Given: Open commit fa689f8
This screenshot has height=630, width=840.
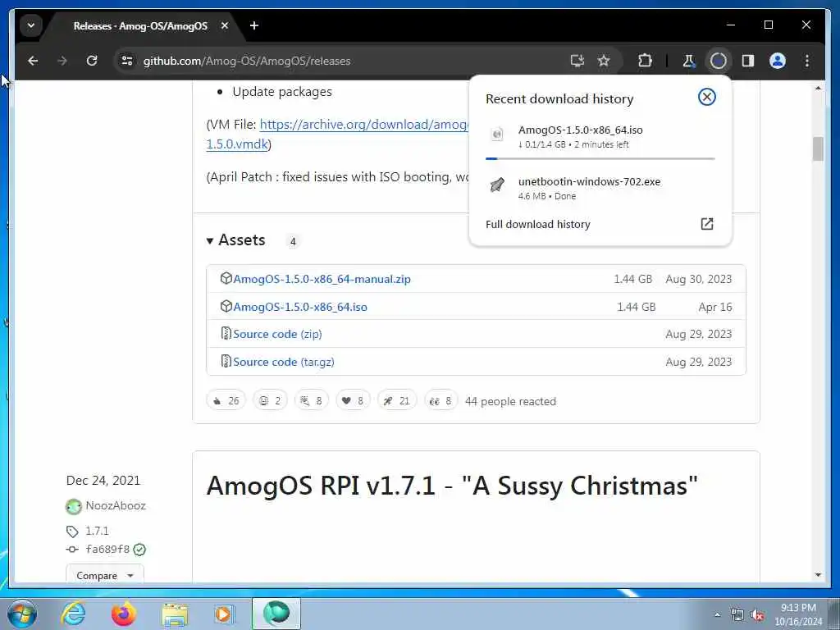Looking at the screenshot, I should coord(107,549).
